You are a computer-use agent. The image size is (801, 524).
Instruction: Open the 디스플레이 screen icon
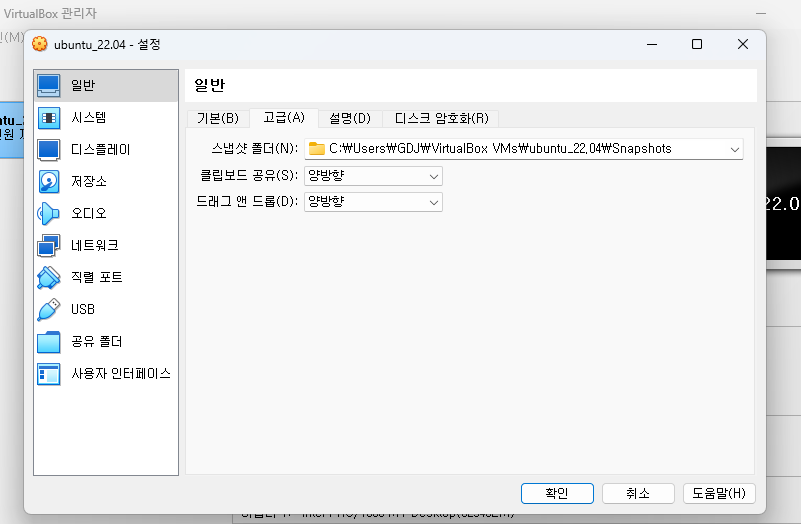pyautogui.click(x=49, y=150)
